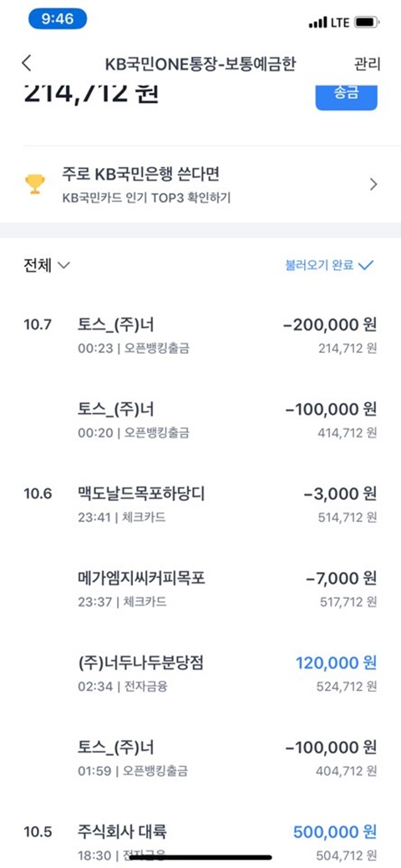This screenshot has width=401, height=868.
Task: Open (주)너두나두분당점 120,000 원 deposit
Action: pos(200,674)
